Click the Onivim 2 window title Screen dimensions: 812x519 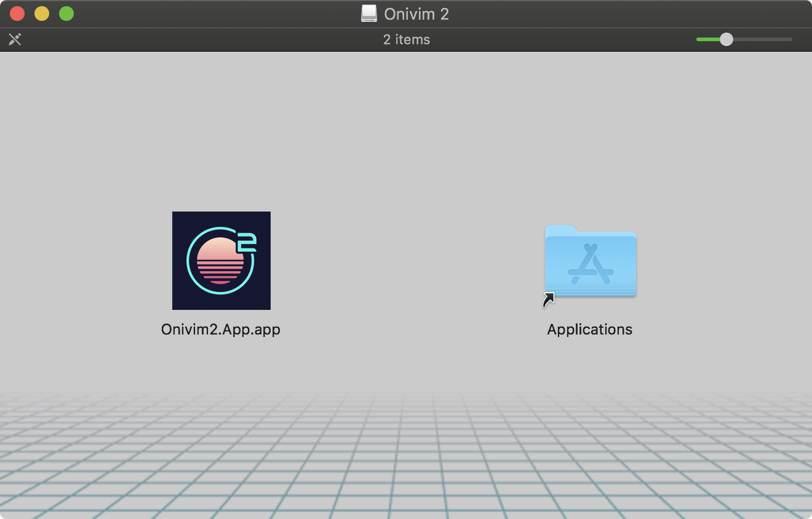pos(416,14)
